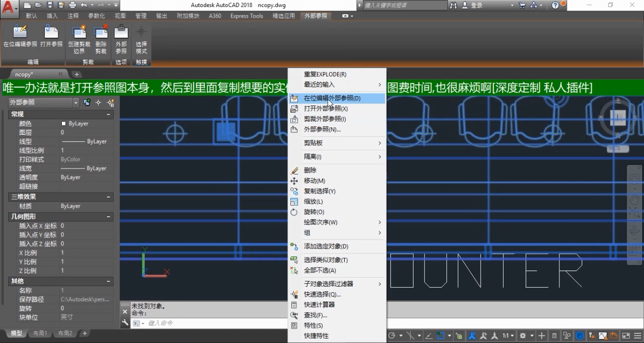
Task: Click the command line input field
Action: tap(216, 323)
